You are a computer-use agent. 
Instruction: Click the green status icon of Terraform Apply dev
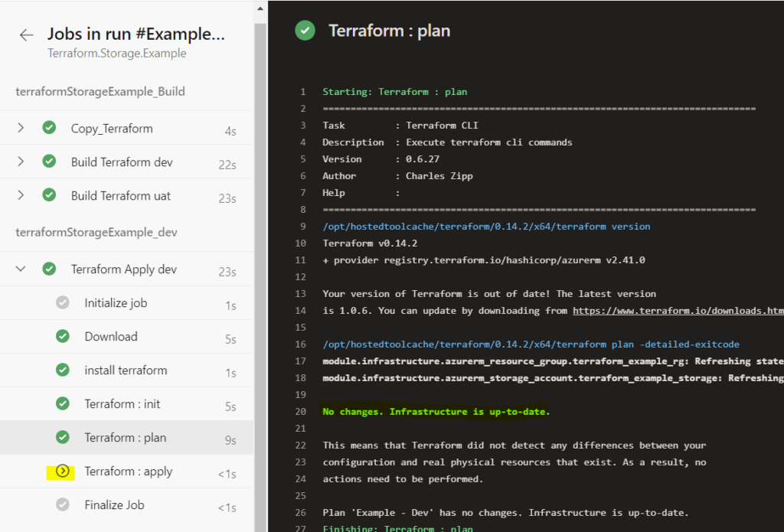pos(49,269)
